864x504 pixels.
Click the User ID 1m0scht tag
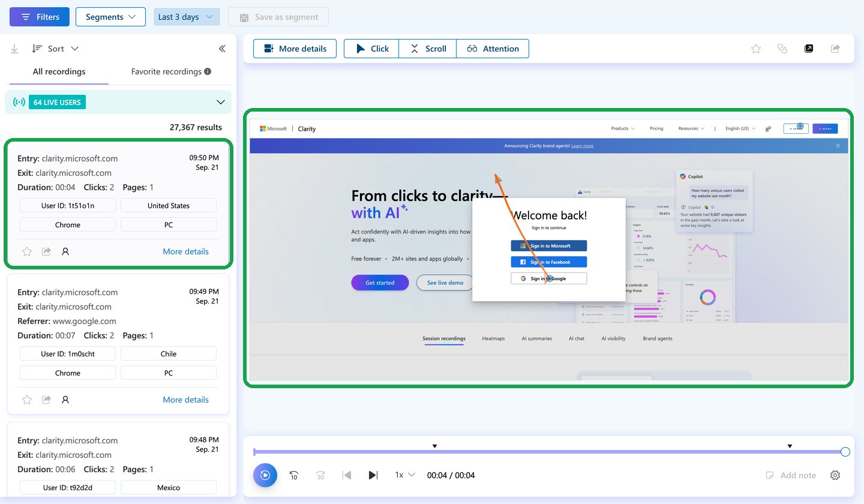click(68, 354)
